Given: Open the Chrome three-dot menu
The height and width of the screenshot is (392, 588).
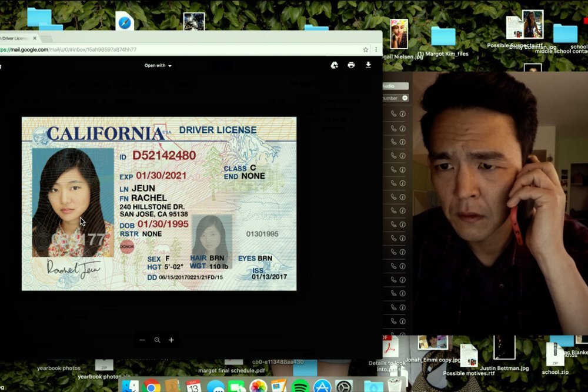Looking at the screenshot, I should 376,49.
